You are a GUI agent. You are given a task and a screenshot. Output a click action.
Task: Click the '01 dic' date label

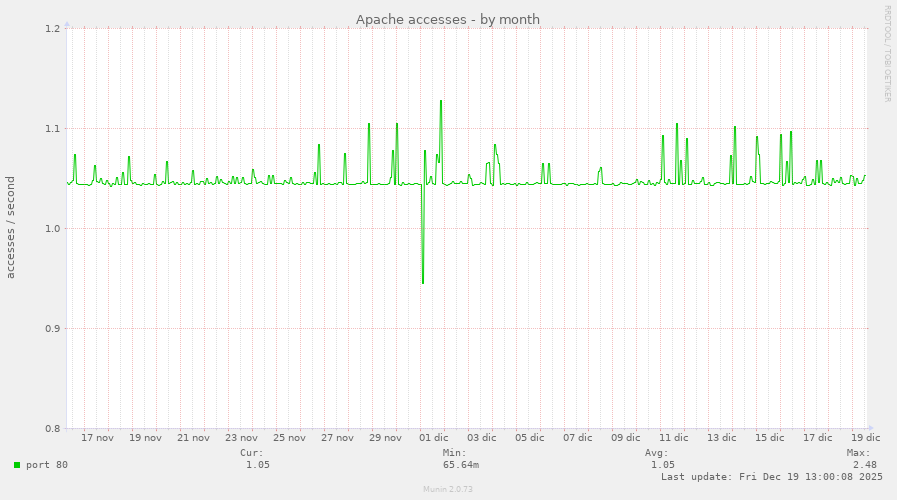pos(434,438)
